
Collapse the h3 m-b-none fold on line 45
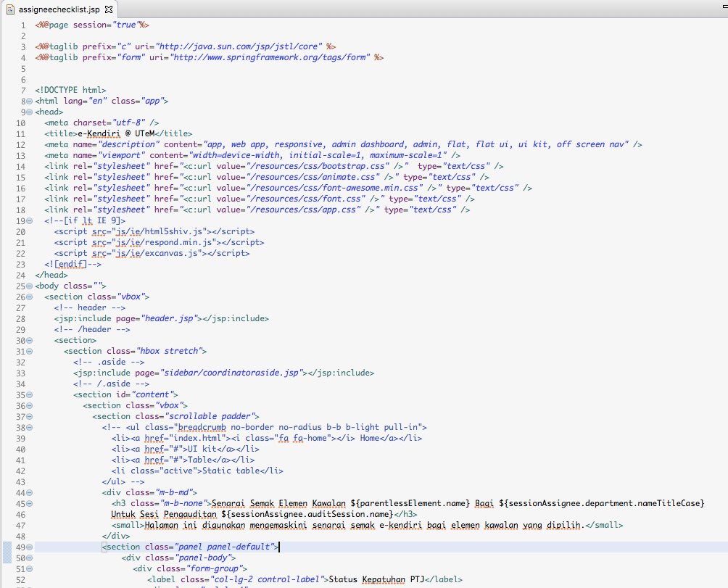click(30, 504)
